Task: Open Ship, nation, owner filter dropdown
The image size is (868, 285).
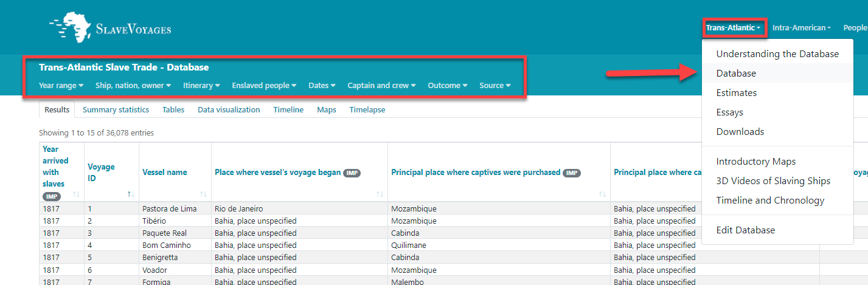Action: (x=133, y=86)
